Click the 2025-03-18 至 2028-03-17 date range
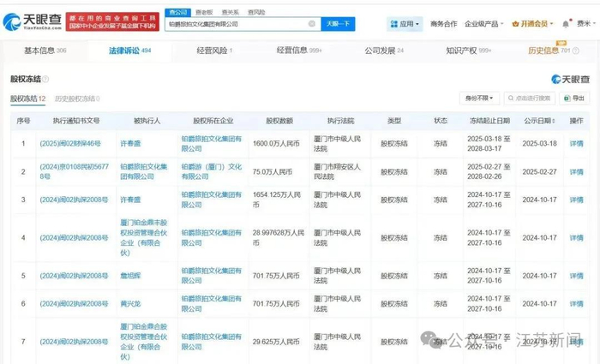This screenshot has height=364, width=600. (x=489, y=144)
